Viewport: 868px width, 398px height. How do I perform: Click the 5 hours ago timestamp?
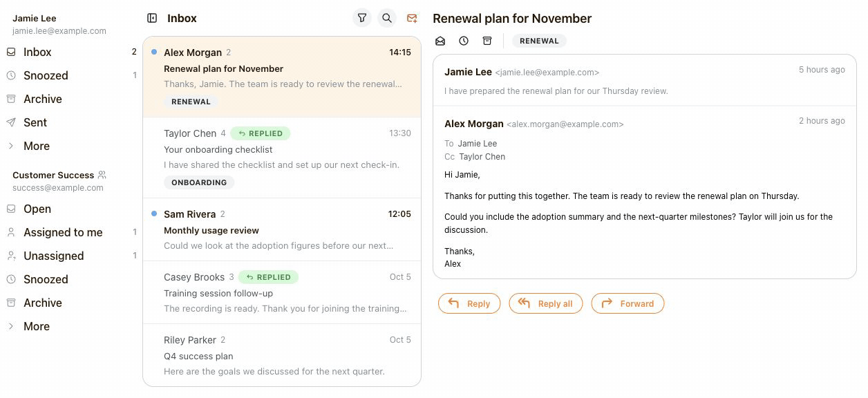point(822,70)
